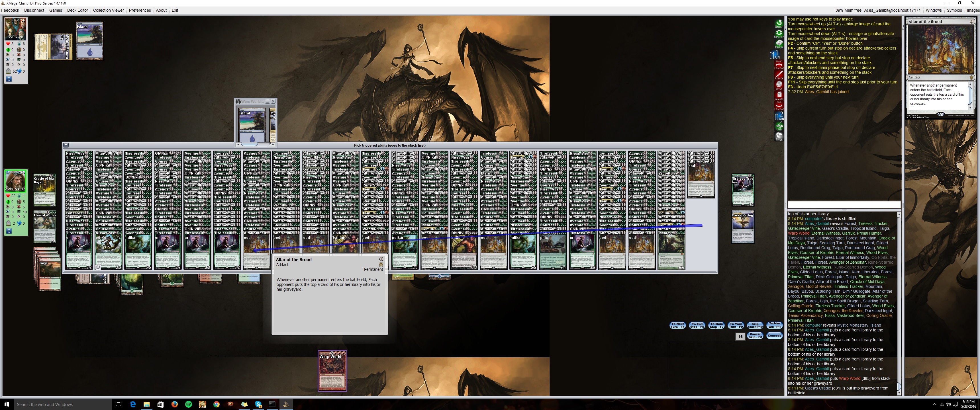Collapse the triggered ability picker with top-left arrow
Image resolution: width=980 pixels, height=410 pixels.
[x=66, y=145]
